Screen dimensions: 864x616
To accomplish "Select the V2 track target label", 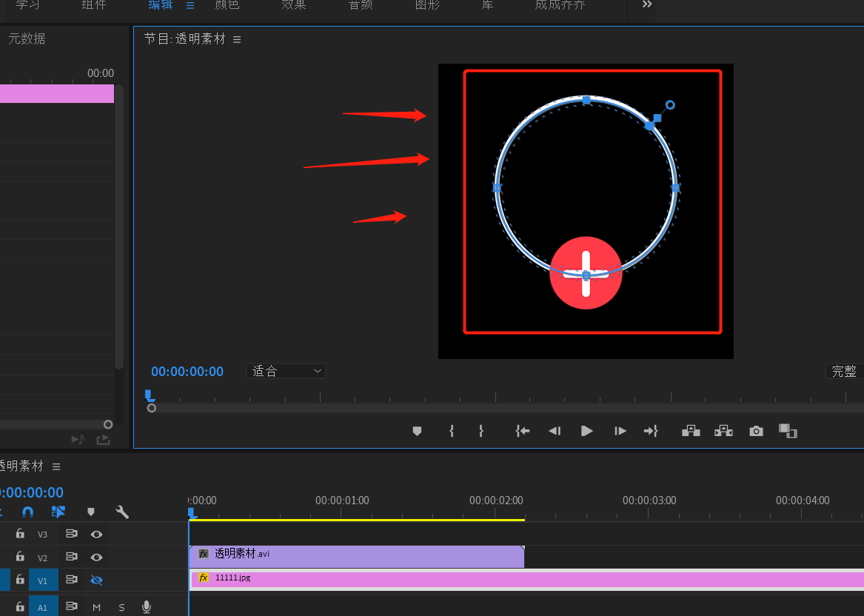I will 42,558.
